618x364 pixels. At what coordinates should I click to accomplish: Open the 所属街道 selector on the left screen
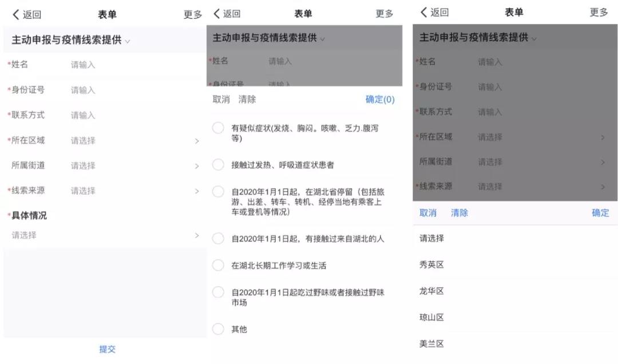point(105,165)
